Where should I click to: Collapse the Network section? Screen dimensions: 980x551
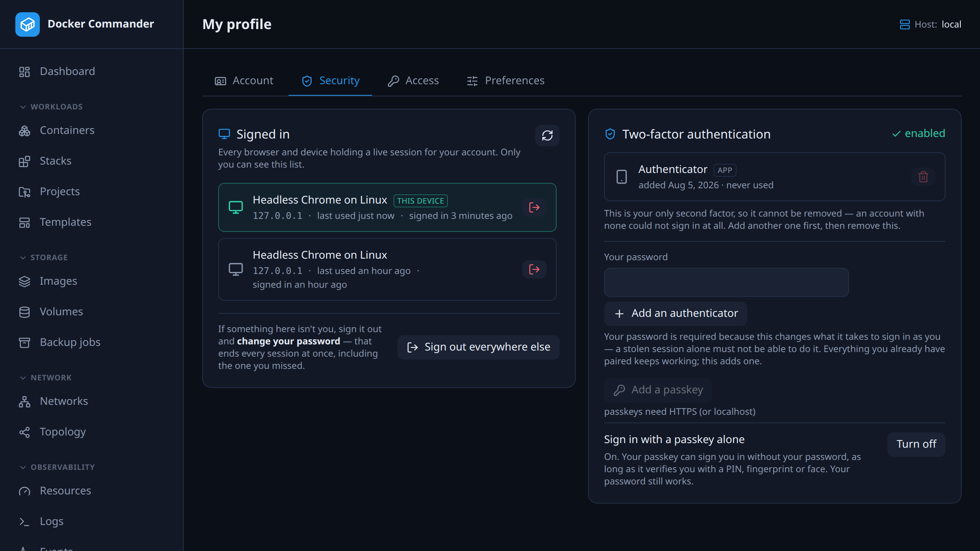point(46,378)
